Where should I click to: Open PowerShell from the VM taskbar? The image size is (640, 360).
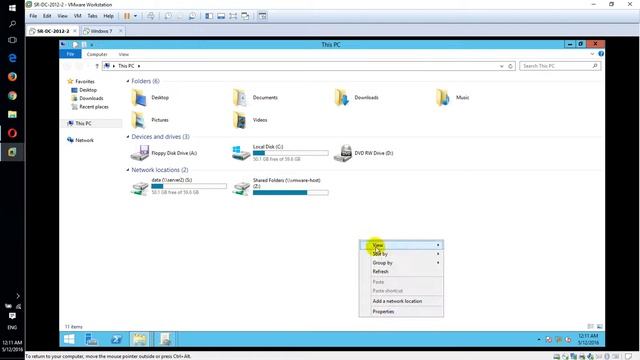[x=116, y=339]
